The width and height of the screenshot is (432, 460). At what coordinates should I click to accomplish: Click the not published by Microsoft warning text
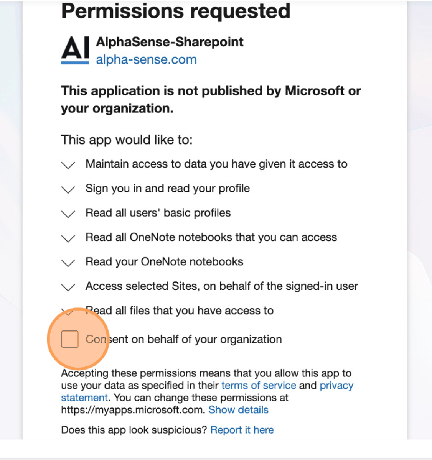pos(211,99)
